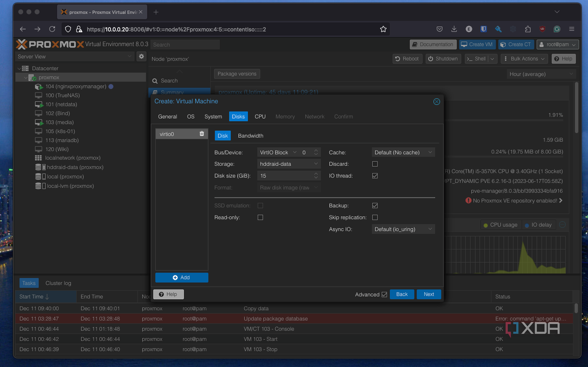
Task: Collapse the Datacenter tree node
Action: point(19,68)
